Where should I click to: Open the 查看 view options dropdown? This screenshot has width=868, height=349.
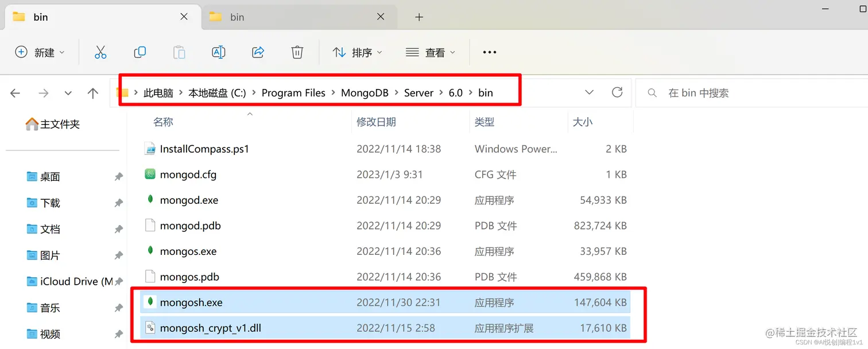coord(431,52)
